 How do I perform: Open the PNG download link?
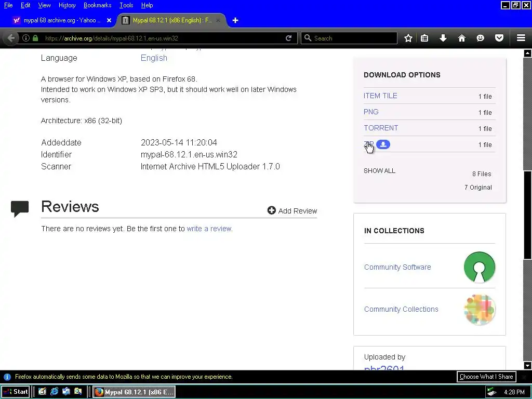click(x=371, y=112)
